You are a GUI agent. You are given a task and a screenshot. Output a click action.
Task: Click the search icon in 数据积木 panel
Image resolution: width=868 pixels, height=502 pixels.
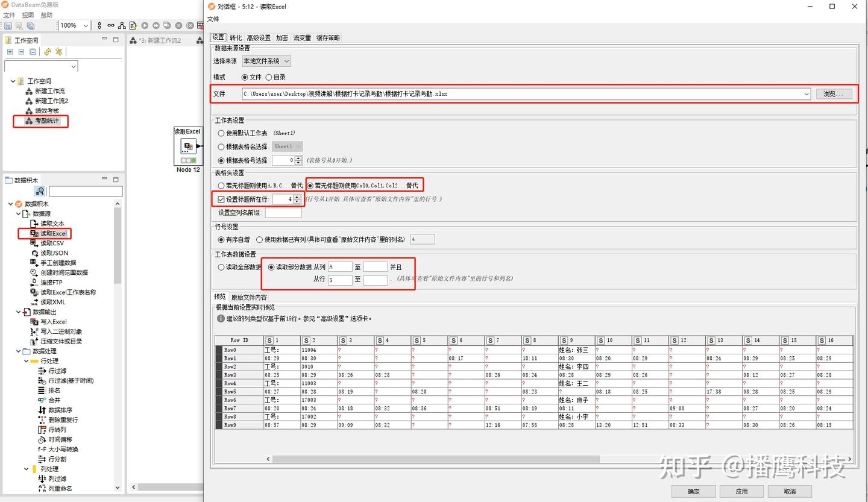click(x=40, y=192)
